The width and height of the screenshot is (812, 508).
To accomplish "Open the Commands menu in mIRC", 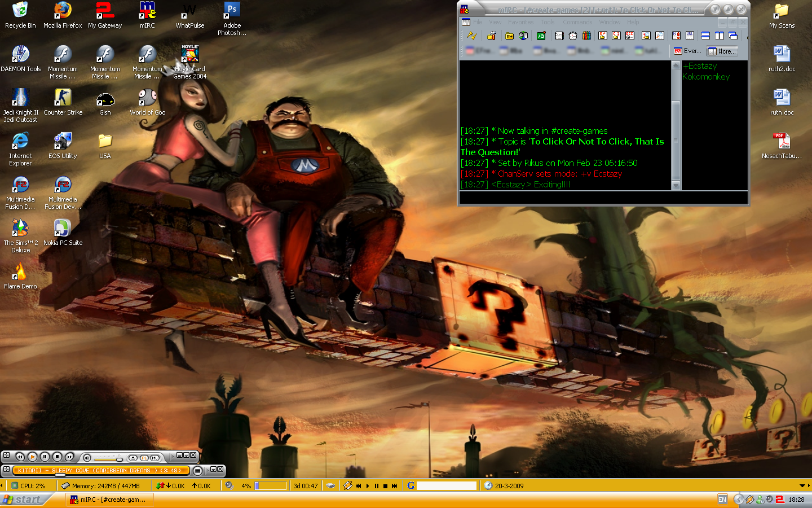I will point(577,22).
